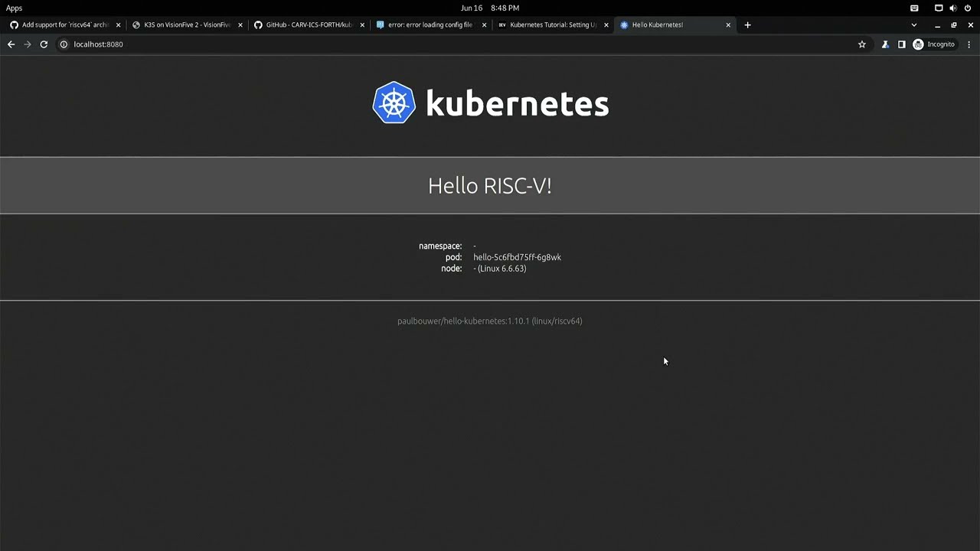Click the 'node:' label

click(452, 269)
